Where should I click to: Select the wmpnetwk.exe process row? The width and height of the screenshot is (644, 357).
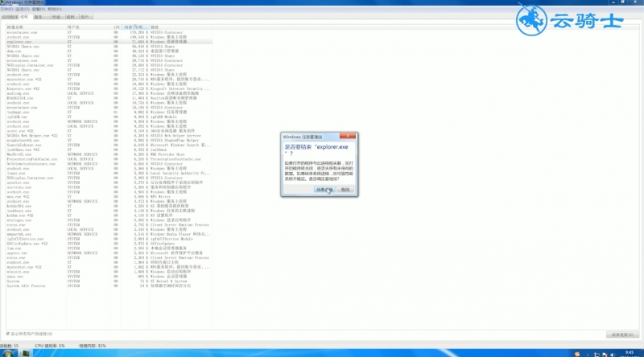(109, 234)
